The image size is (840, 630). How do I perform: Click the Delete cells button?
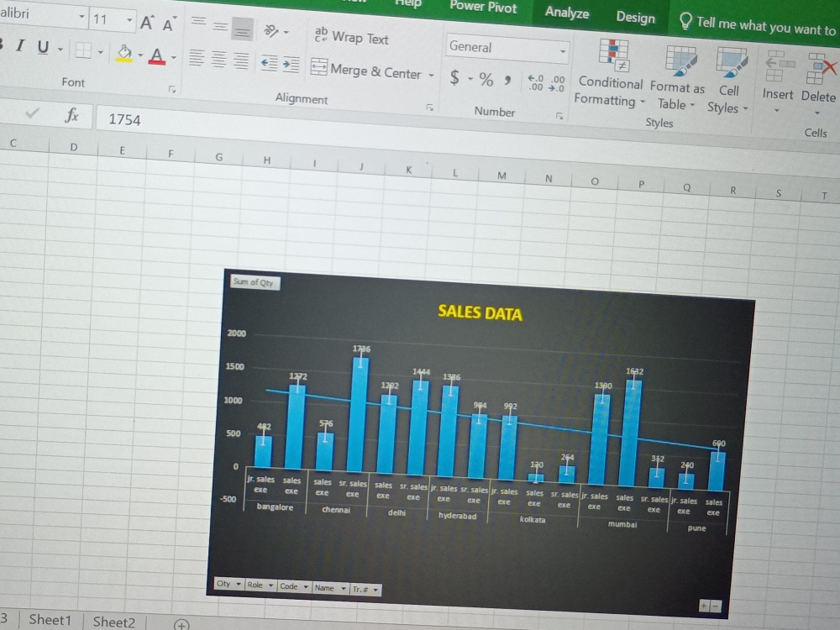[819, 83]
